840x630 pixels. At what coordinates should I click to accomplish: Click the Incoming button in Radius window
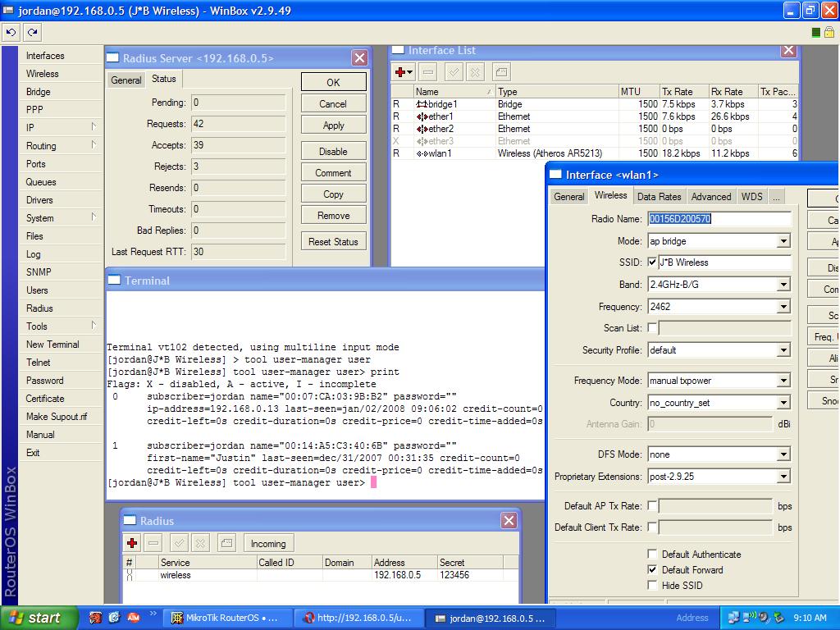268,544
